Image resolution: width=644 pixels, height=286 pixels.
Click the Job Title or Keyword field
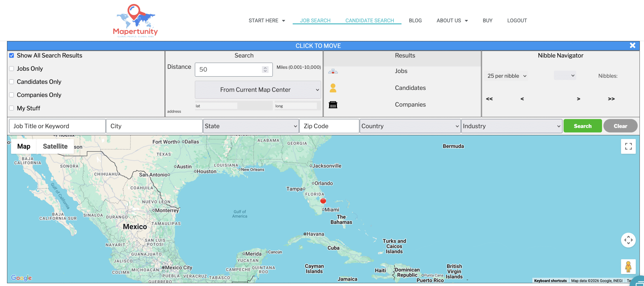pos(57,126)
